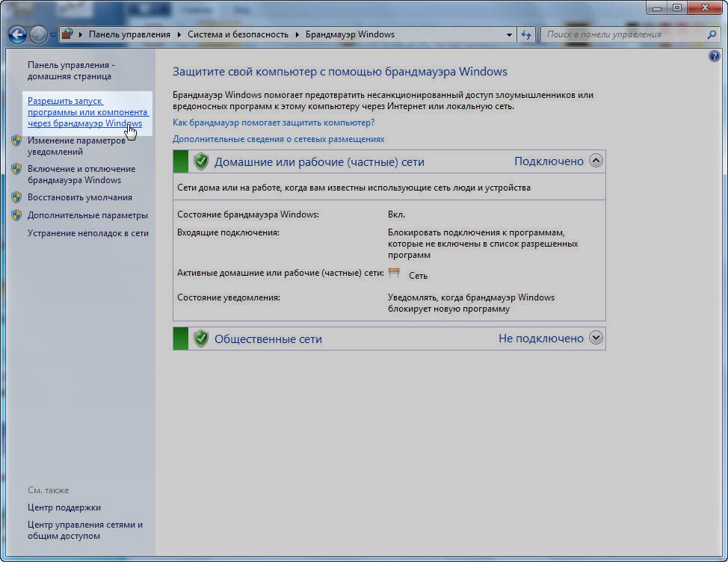
Task: Open the address bar history dropdown
Action: click(509, 34)
